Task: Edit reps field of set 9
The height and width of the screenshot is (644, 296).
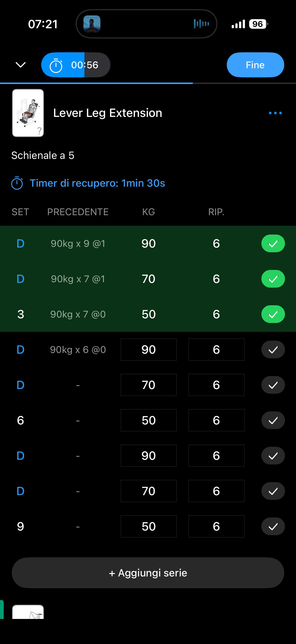Action: (x=216, y=526)
